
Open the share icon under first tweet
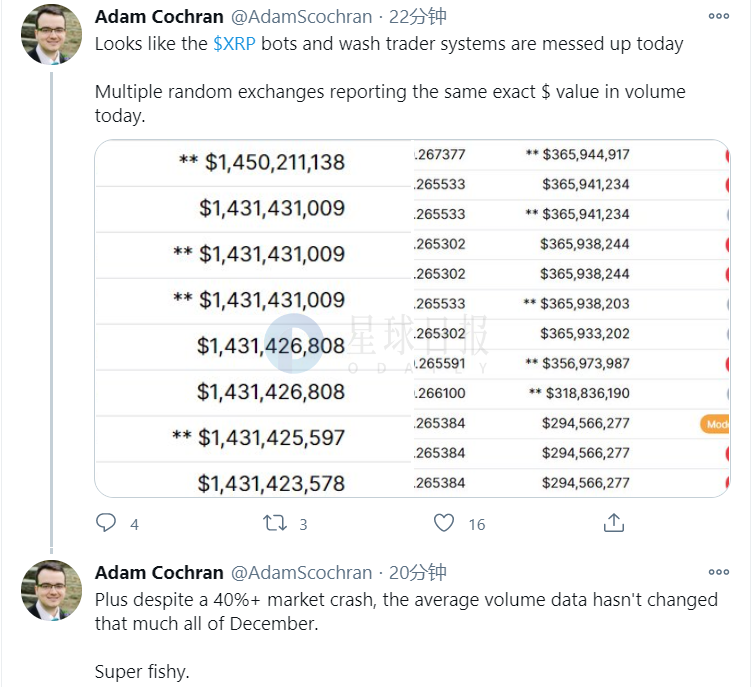point(613,523)
